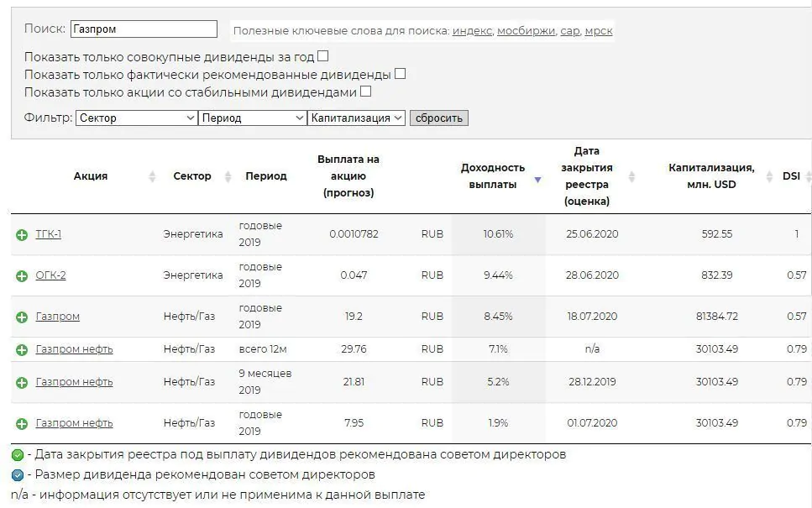Expand the ТГК-1 row plus icon

pos(22,234)
